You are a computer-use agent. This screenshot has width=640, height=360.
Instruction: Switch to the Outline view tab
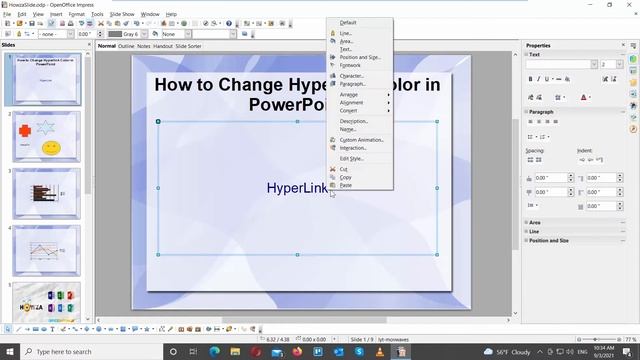126,46
